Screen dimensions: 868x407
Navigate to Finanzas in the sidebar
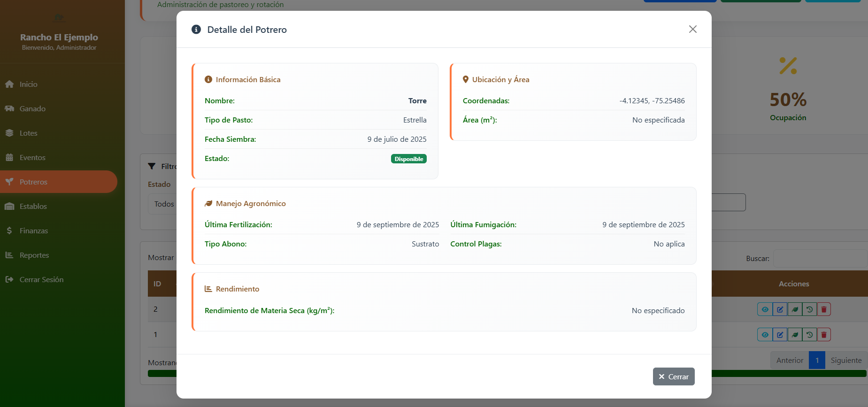[33, 231]
